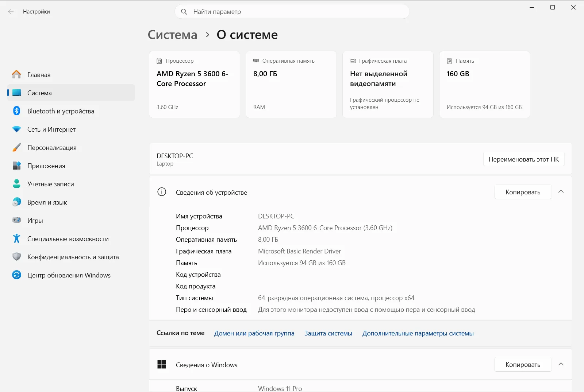Click the Тип системы label
Image resolution: width=584 pixels, height=392 pixels.
(194, 298)
